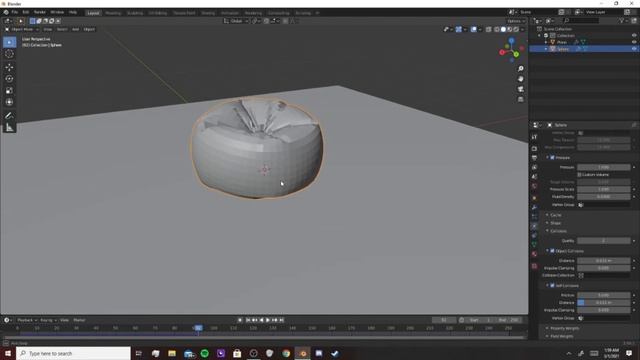Hide the Plane object in outliner
The image size is (640, 360).
(x=634, y=42)
